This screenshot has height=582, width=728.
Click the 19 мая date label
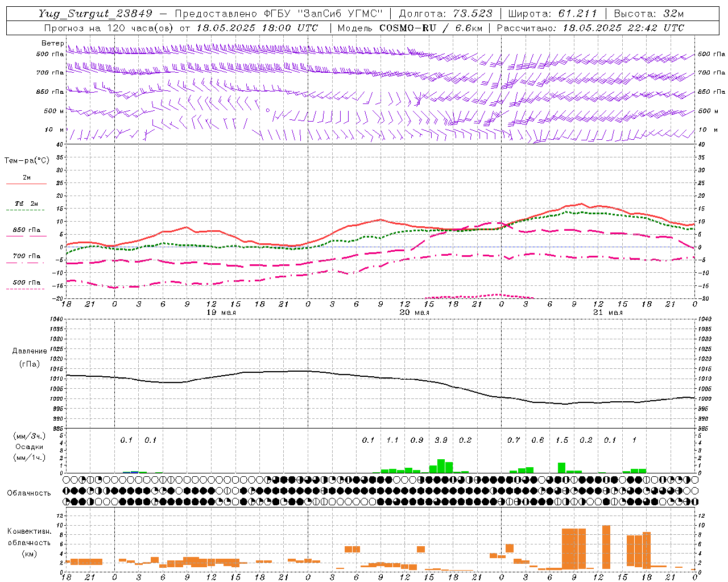coord(221,313)
